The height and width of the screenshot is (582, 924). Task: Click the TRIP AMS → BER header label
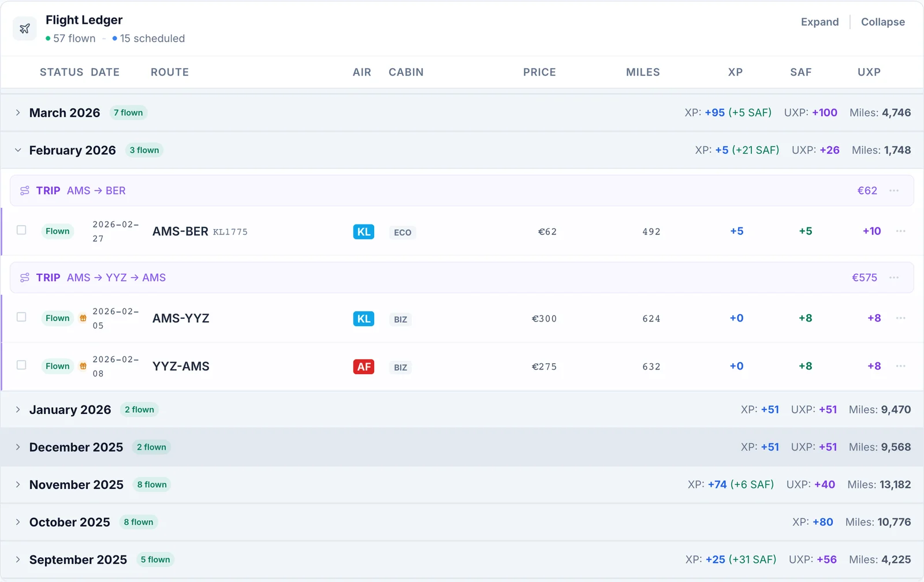click(x=81, y=191)
